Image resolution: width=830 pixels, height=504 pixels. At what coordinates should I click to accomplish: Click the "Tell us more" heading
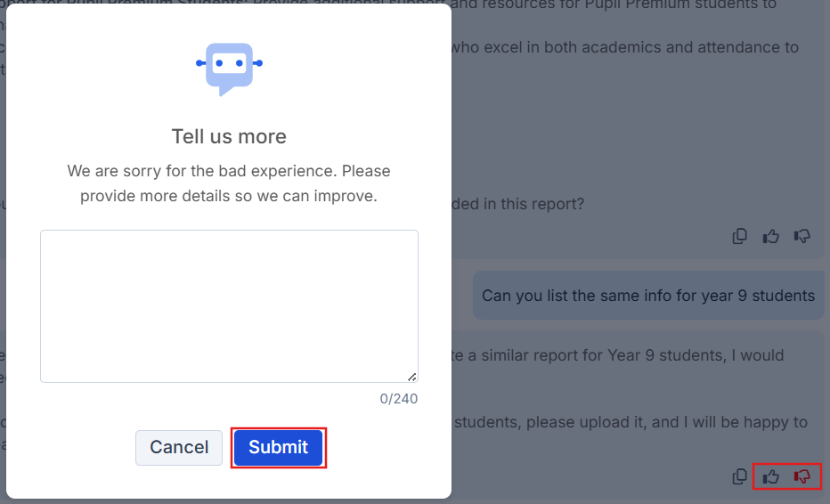tap(229, 136)
